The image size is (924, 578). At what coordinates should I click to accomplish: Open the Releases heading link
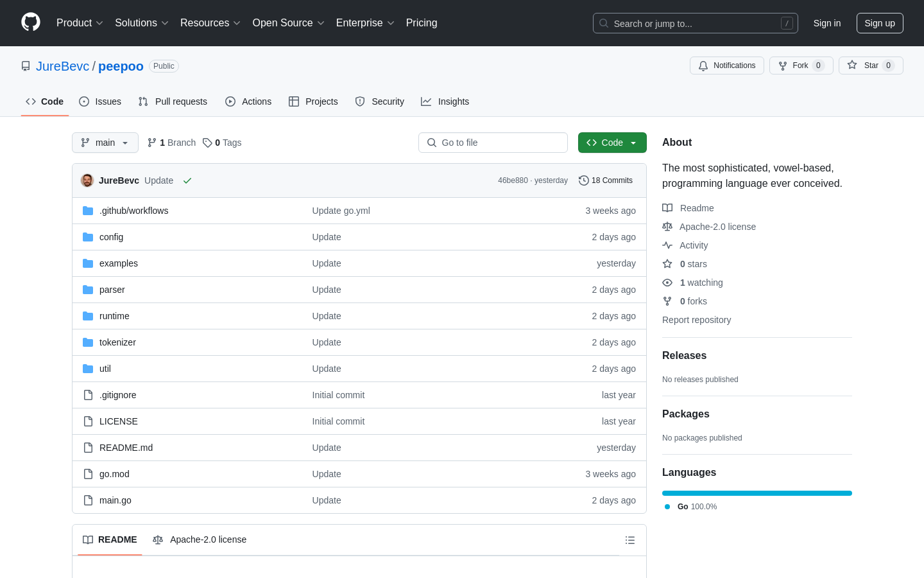tap(684, 356)
